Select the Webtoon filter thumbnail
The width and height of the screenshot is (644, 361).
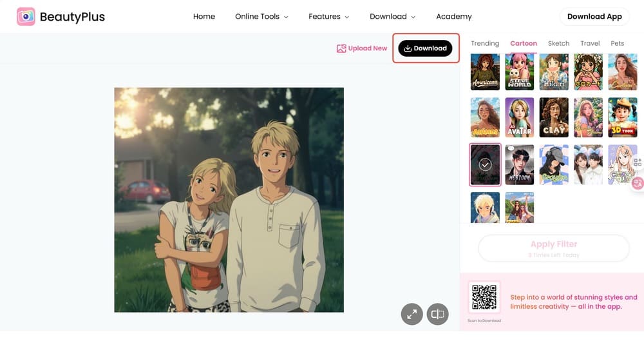pyautogui.click(x=520, y=164)
